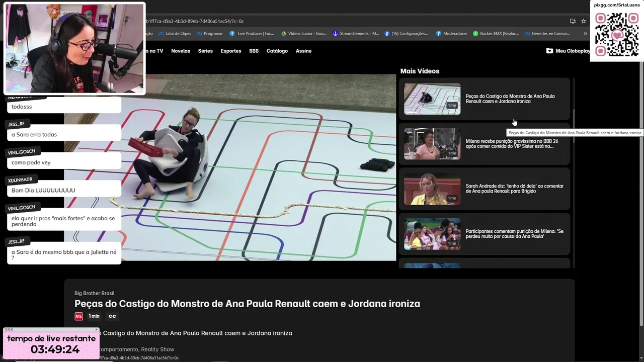This screenshot has width=644, height=362.
Task: Open the StreamElements bookmark
Action: pyautogui.click(x=356, y=34)
